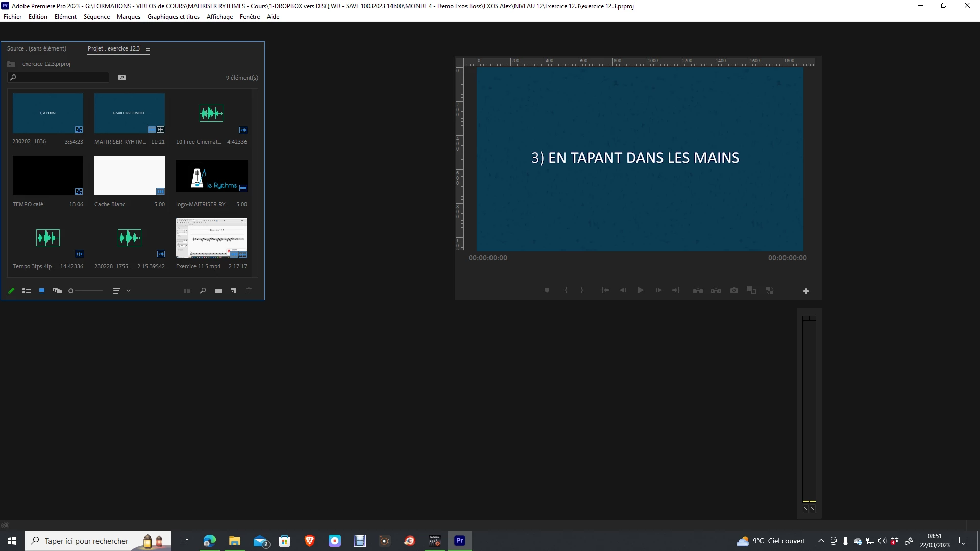Screen dimensions: 980x551
Task: Switch project panel to icon view
Action: pos(42,291)
